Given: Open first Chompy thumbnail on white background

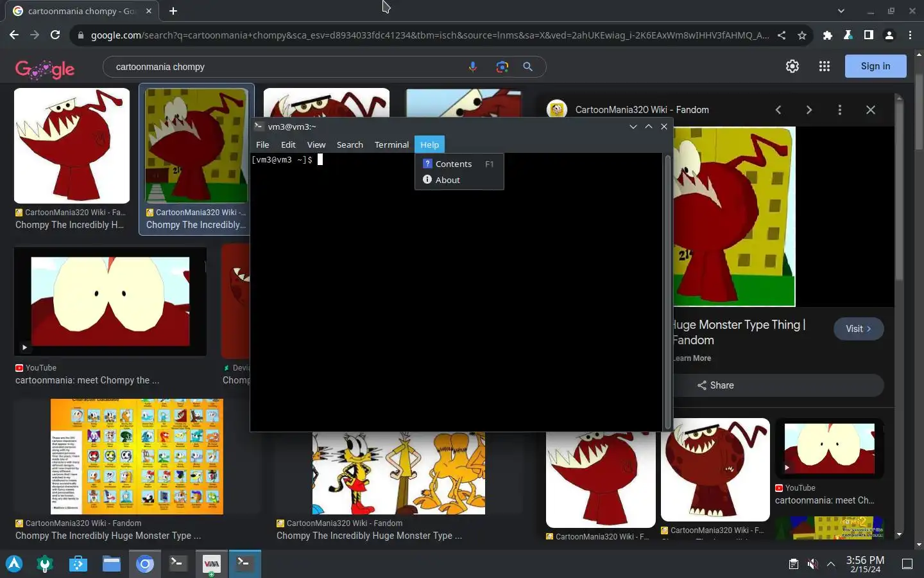Looking at the screenshot, I should pos(72,146).
